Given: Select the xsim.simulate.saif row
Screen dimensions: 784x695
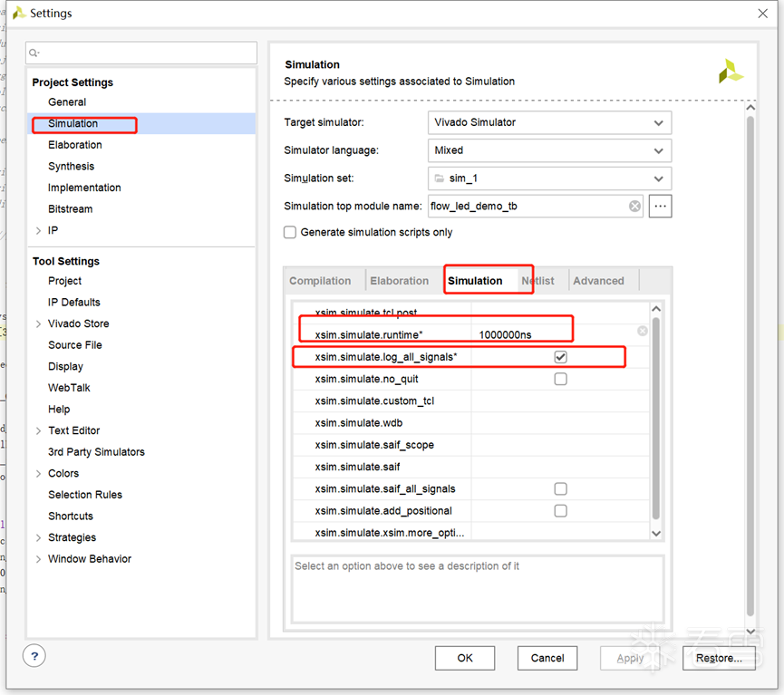Looking at the screenshot, I should [471, 467].
